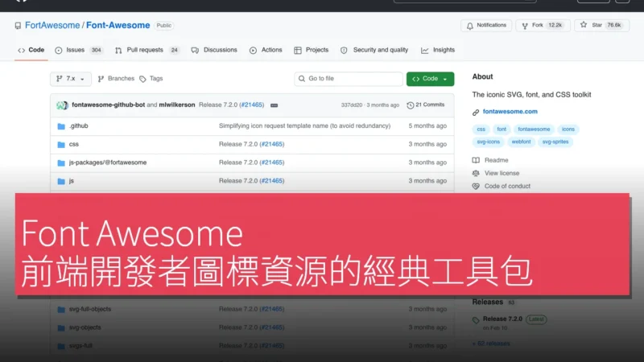Screen dimensions: 644x362
Task: Click the folder icon beside css
Action: 61,145
